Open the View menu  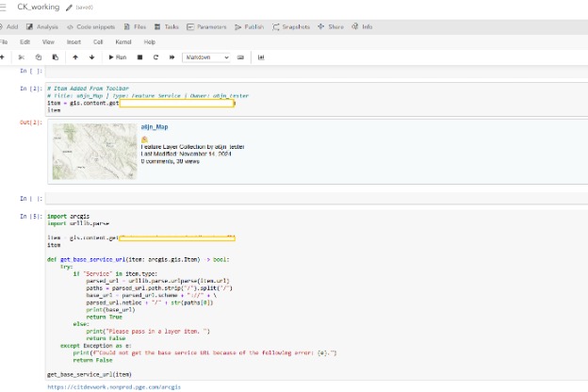click(x=48, y=42)
